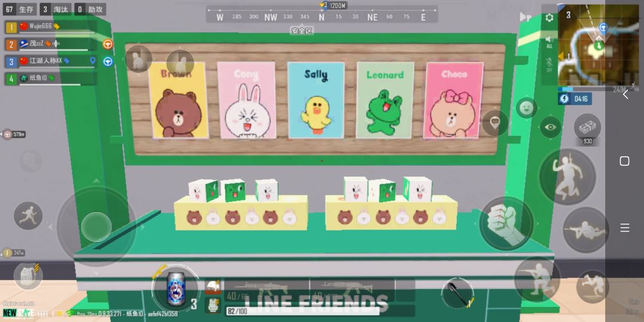The image size is (644, 322).
Task: Tap the sprint running icon
Action: tap(29, 216)
